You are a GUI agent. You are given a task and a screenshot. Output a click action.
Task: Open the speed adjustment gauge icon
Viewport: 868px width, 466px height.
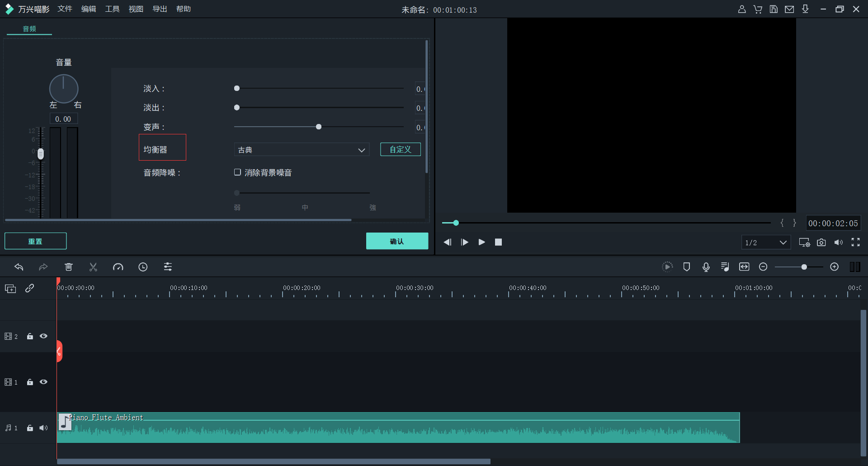pos(118,267)
